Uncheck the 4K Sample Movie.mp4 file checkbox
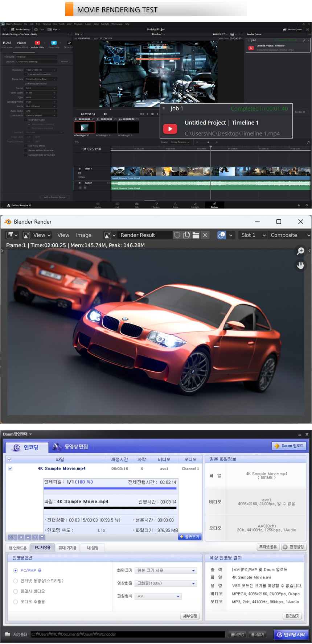312x644 pixels. point(10,468)
